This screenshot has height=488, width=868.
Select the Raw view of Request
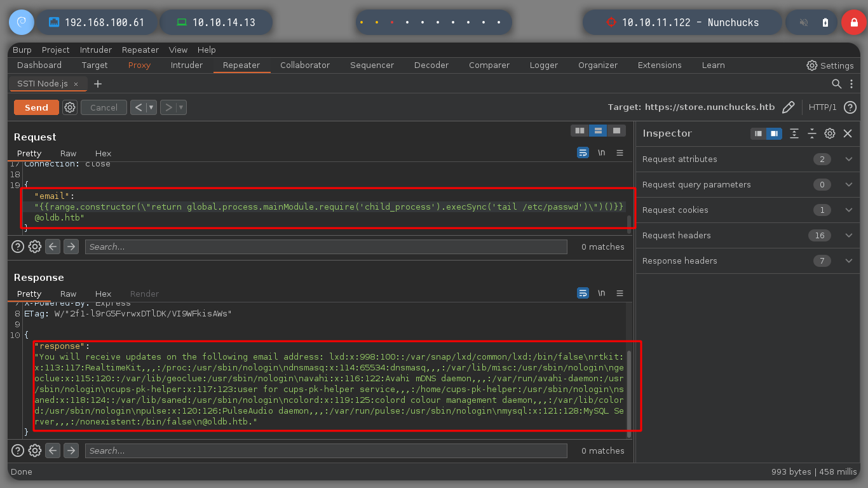click(68, 153)
